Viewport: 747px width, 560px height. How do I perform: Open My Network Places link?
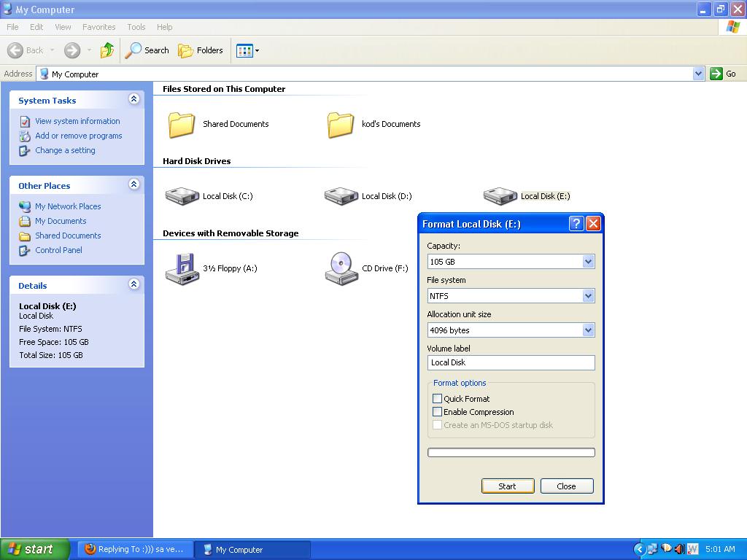pos(68,206)
